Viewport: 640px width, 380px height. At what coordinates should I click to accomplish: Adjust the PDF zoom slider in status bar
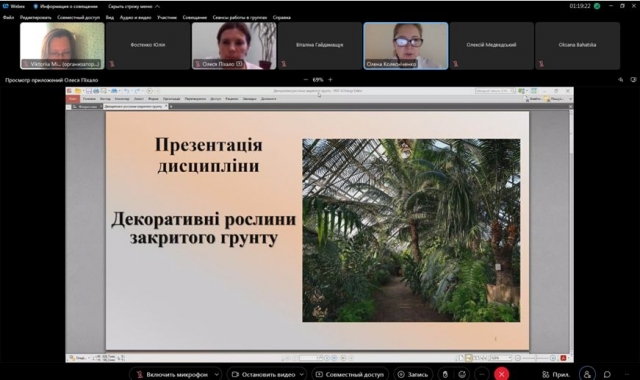[535, 358]
